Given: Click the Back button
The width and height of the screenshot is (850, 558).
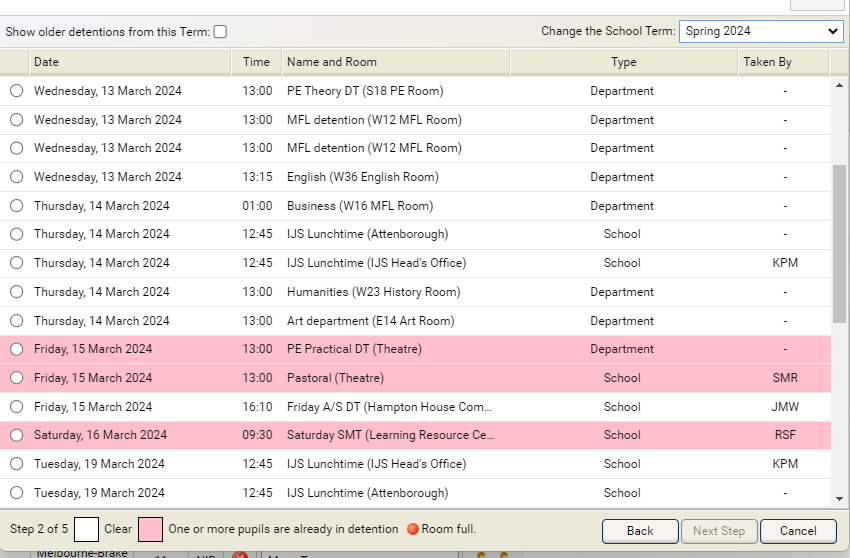Looking at the screenshot, I should 639,531.
